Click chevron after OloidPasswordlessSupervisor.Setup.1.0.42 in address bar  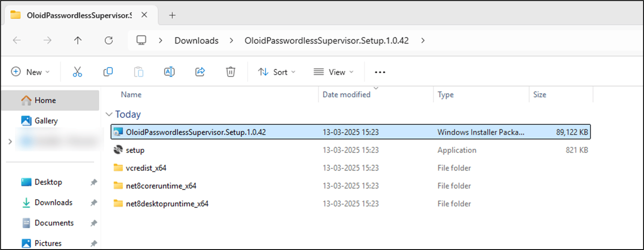pos(423,41)
